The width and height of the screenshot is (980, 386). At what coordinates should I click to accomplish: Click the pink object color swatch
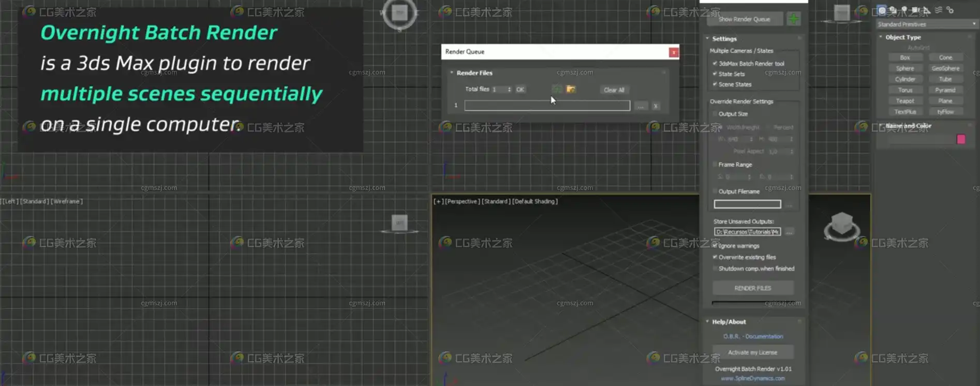tap(961, 139)
